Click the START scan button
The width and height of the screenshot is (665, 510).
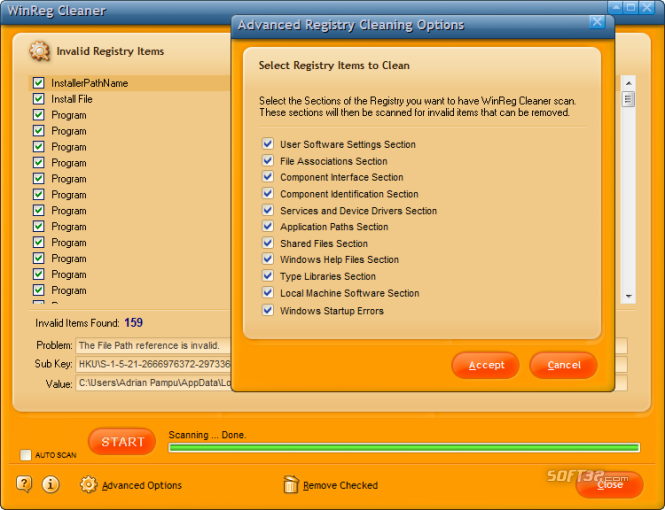click(122, 441)
